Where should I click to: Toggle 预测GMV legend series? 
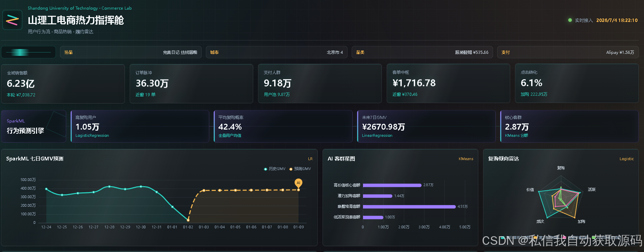300,169
